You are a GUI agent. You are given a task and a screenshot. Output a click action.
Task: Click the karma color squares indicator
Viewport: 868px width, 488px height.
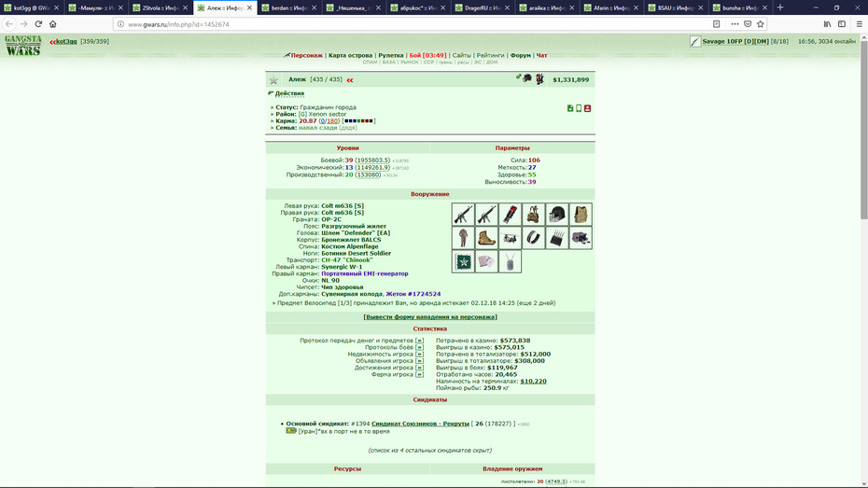358,120
